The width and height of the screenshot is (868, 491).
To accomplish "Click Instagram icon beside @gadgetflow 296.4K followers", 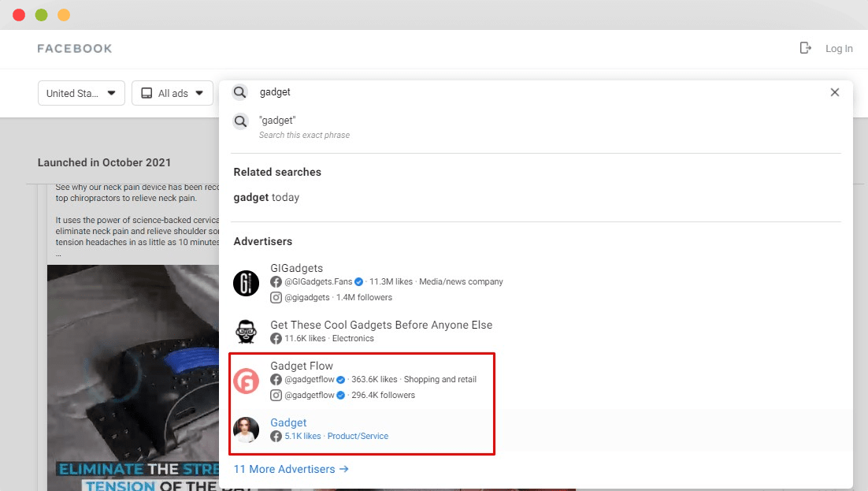I will point(276,395).
